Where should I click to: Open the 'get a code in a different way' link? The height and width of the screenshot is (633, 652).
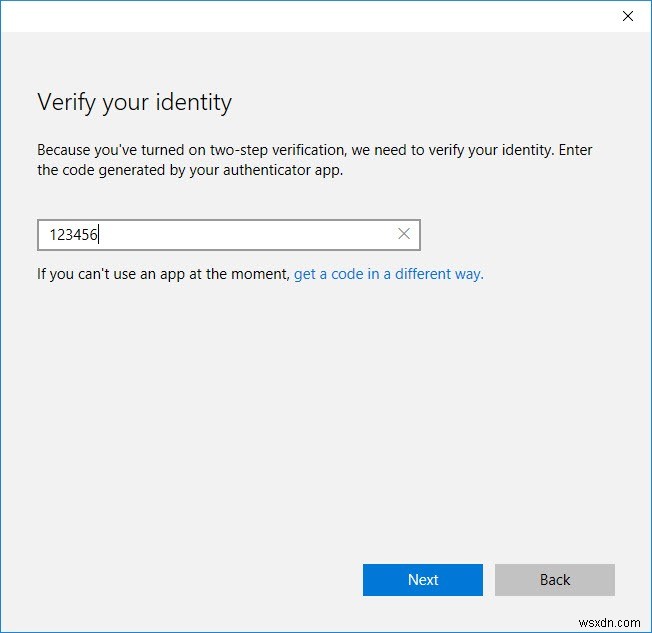click(388, 274)
